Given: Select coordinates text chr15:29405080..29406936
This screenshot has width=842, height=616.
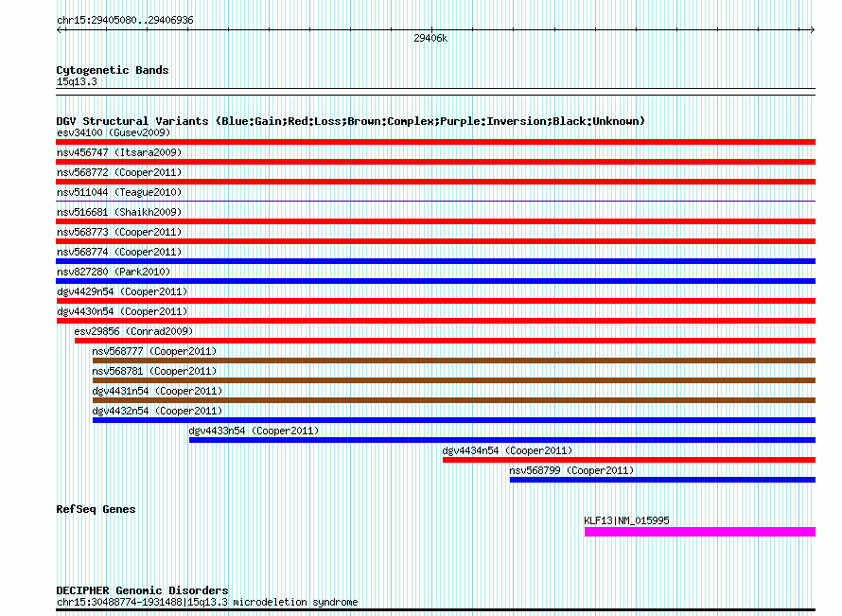Looking at the screenshot, I should tap(125, 20).
